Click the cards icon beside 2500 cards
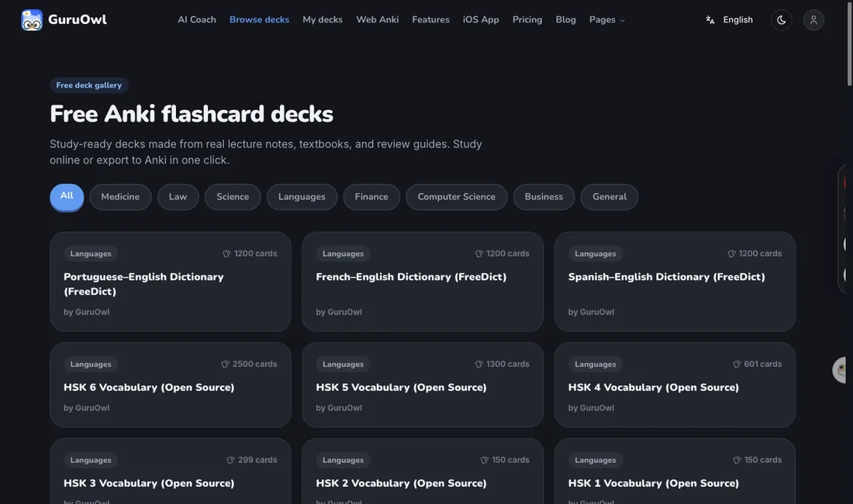The width and height of the screenshot is (853, 504). pyautogui.click(x=225, y=364)
